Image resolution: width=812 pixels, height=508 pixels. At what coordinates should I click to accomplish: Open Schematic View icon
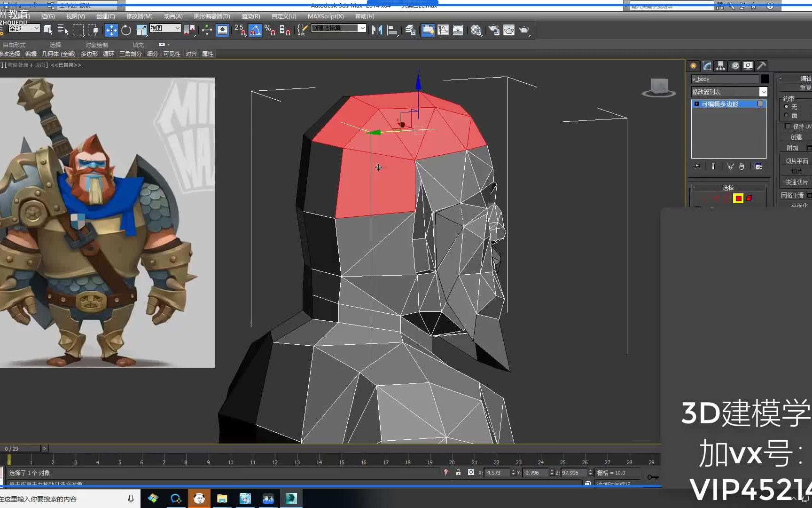458,30
